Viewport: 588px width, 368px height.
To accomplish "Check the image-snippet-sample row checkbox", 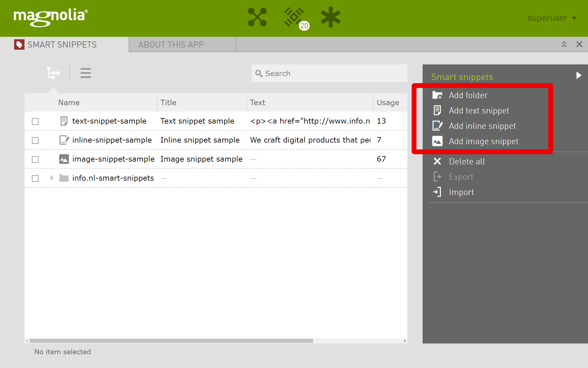I will pyautogui.click(x=35, y=159).
